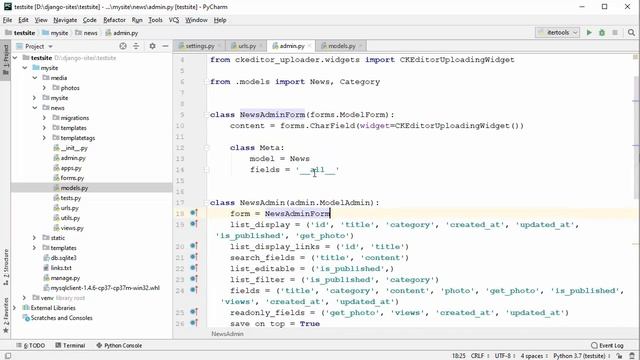Toggle the Favorites side tab
640x360 pixels.
point(6,316)
